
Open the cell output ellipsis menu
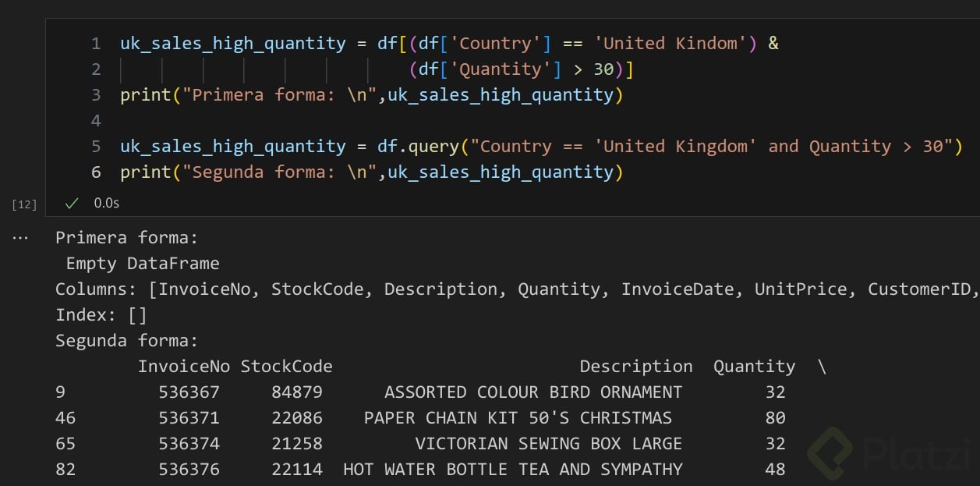point(20,238)
